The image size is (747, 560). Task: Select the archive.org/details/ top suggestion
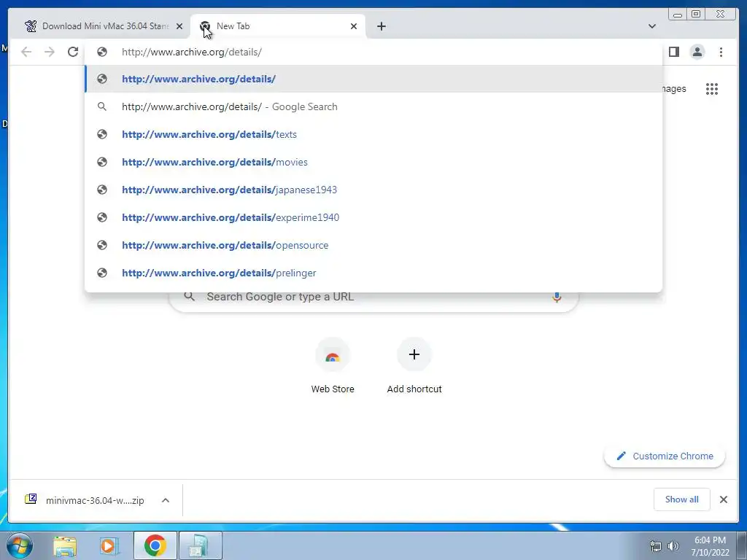click(374, 79)
